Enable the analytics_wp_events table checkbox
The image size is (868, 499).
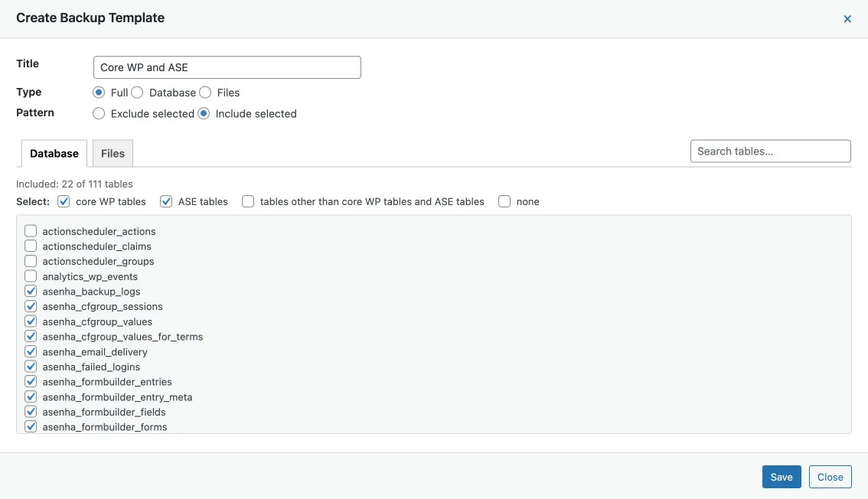click(x=31, y=276)
